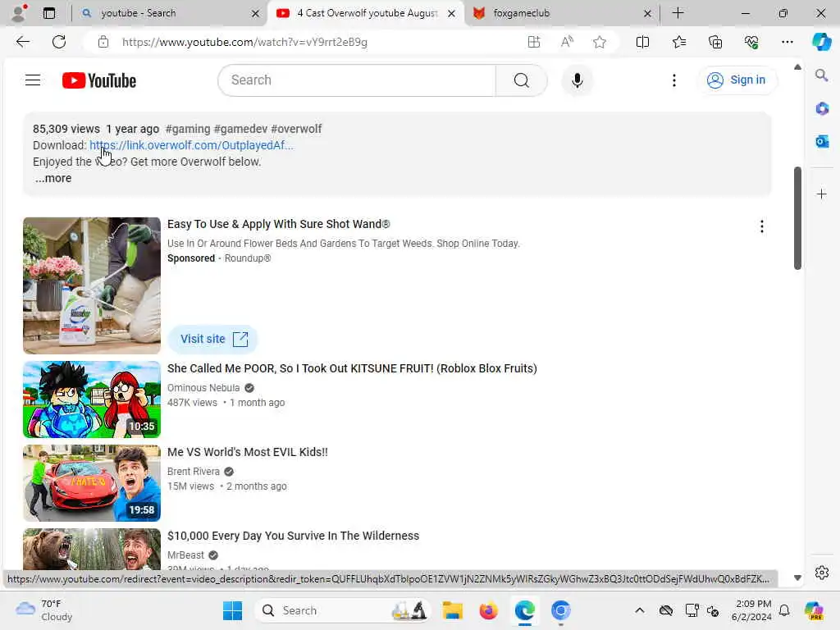The image size is (840, 630).
Task: Open ad options three-dot menu
Action: 761,226
